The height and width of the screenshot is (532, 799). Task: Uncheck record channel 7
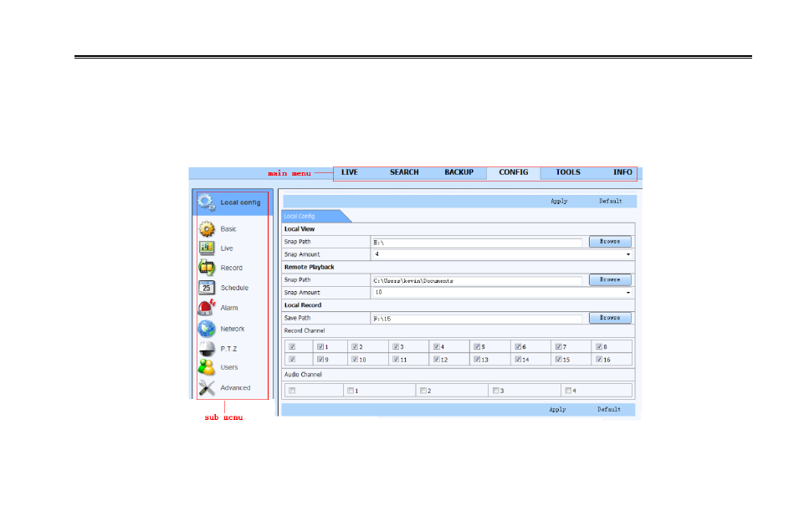559,346
